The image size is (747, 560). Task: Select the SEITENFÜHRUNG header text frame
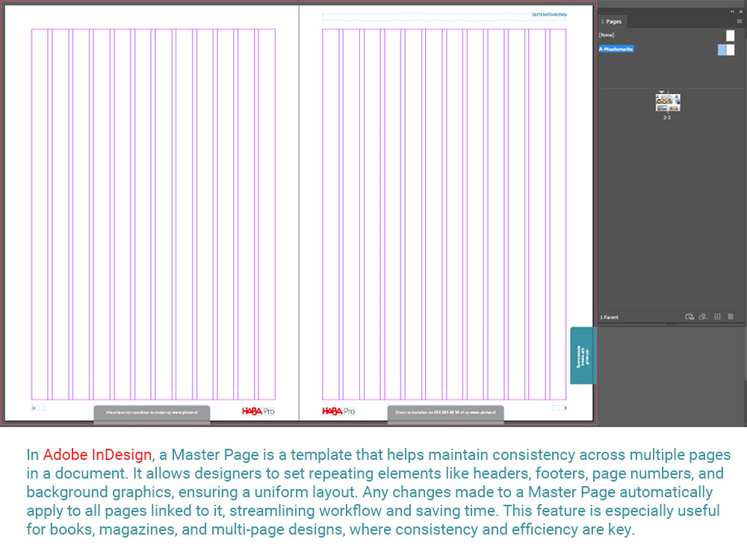tap(444, 16)
